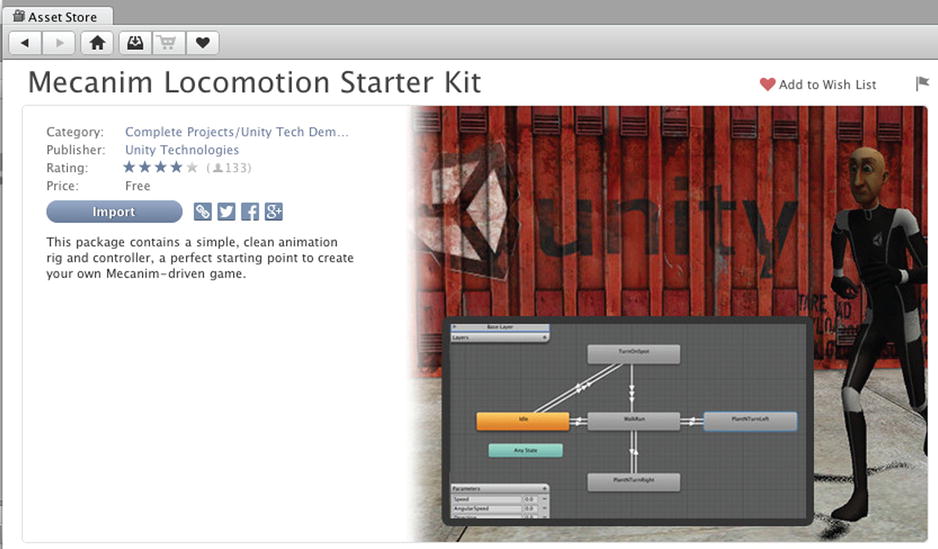Open the Unity Technologies publisher link
This screenshot has width=938, height=549.
click(182, 150)
